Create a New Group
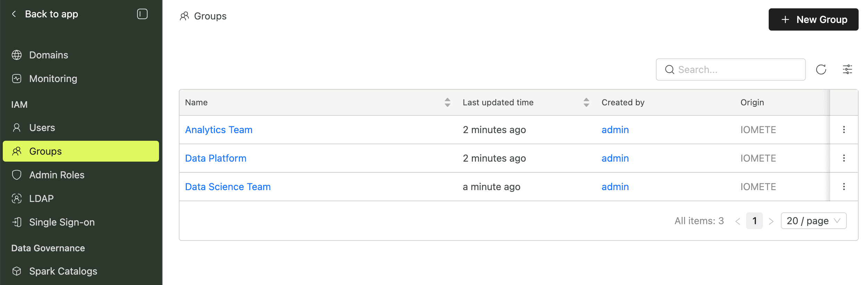Image resolution: width=868 pixels, height=285 pixels. click(813, 19)
